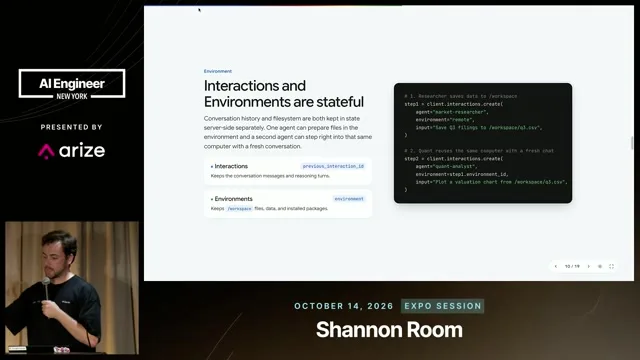Go to the previous slide arrow

[556, 266]
